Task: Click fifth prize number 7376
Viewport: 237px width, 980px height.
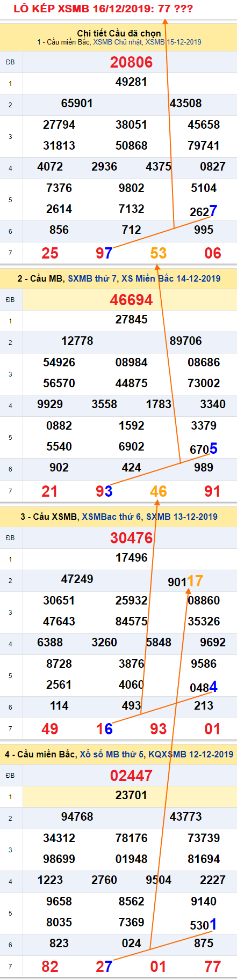Action: point(59,188)
